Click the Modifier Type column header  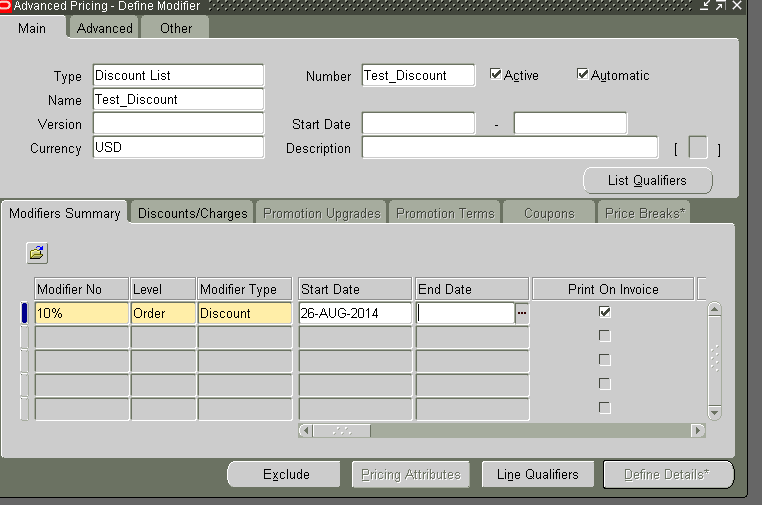[x=245, y=289]
